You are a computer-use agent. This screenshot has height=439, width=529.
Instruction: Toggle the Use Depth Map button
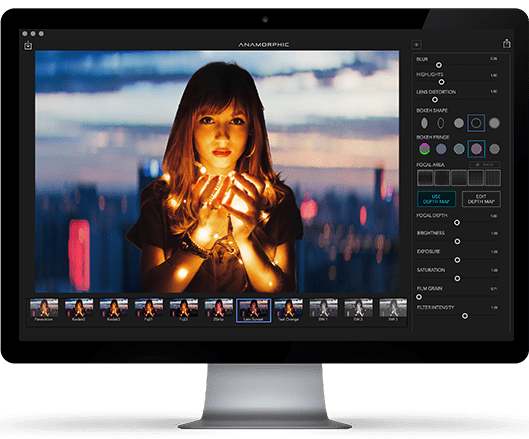coord(437,199)
